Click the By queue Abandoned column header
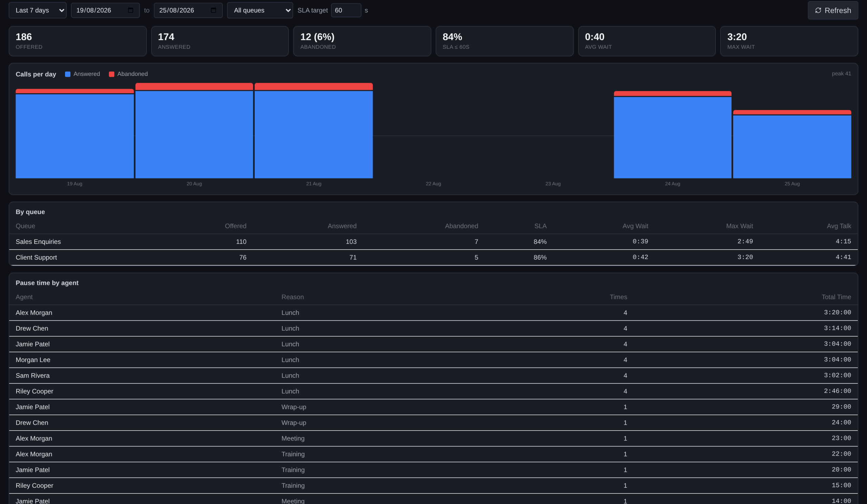Screen dimensions: 867x504 coord(461,226)
